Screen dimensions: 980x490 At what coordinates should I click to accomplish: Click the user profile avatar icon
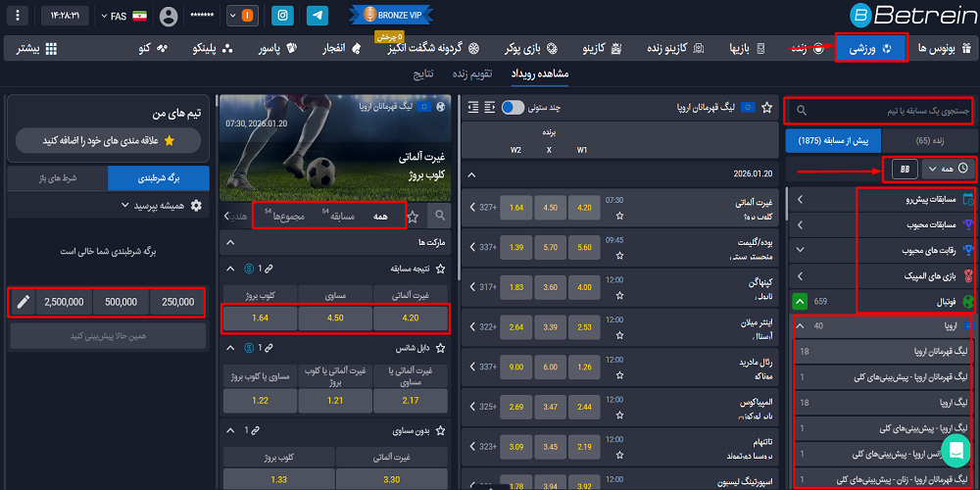169,17
